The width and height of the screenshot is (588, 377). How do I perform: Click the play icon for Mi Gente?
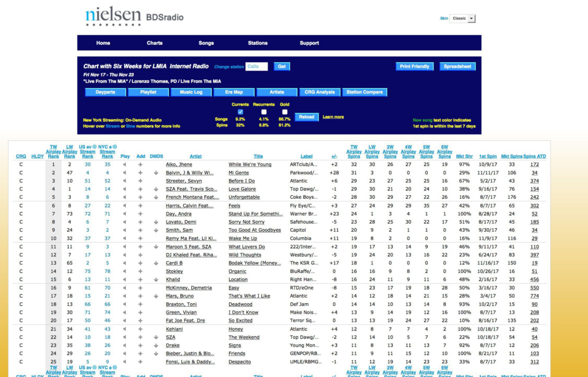click(x=125, y=173)
